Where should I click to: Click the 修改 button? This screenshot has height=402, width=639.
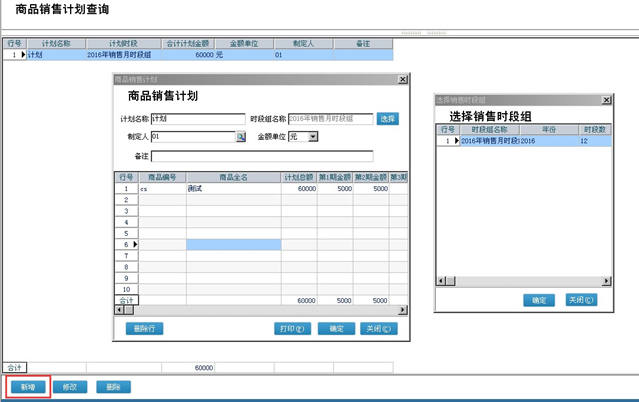(70, 387)
